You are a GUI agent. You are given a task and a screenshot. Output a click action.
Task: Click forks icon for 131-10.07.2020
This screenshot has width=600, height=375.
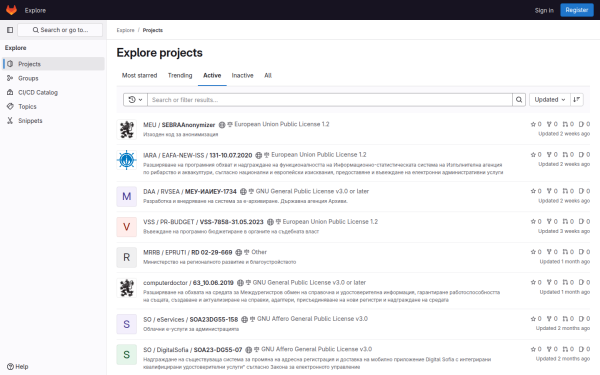coord(549,155)
